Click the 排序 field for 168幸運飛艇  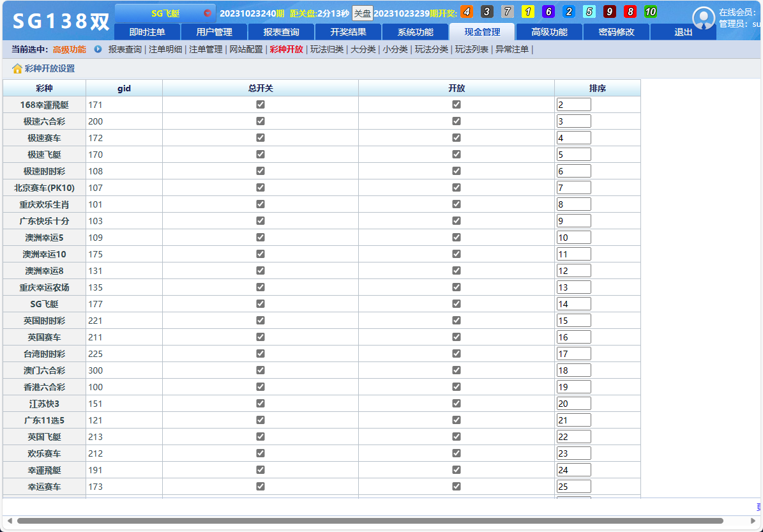click(574, 105)
